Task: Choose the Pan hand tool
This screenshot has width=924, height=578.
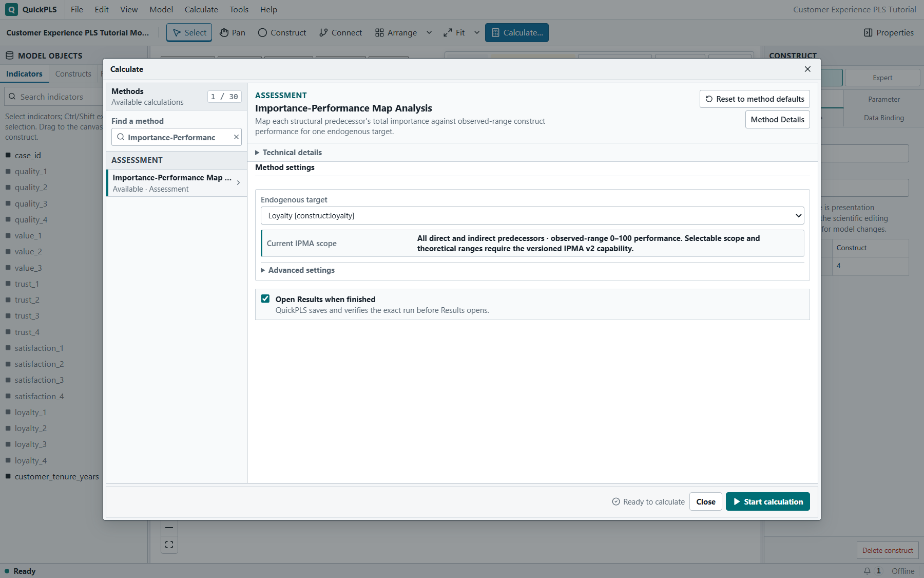Action: pyautogui.click(x=233, y=32)
